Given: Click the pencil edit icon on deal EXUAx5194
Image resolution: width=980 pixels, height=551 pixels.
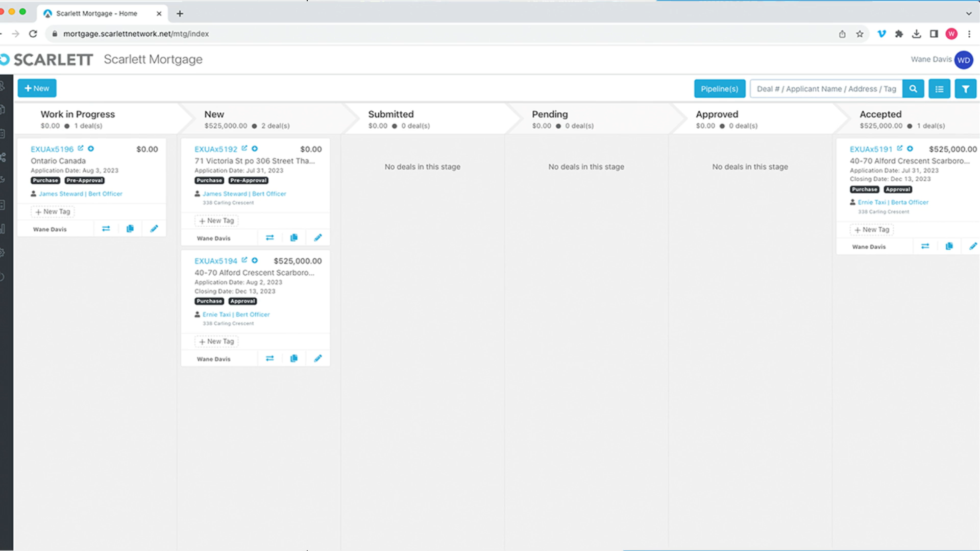Looking at the screenshot, I should [318, 358].
